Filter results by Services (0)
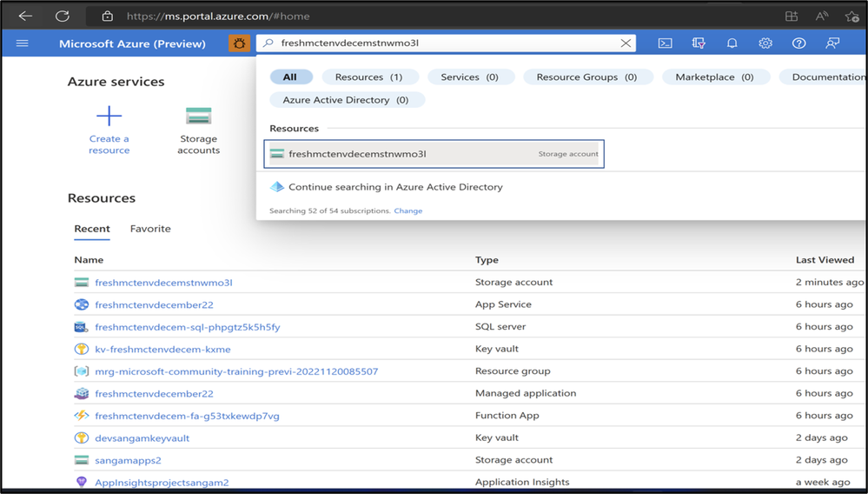The height and width of the screenshot is (494, 868). click(x=471, y=77)
